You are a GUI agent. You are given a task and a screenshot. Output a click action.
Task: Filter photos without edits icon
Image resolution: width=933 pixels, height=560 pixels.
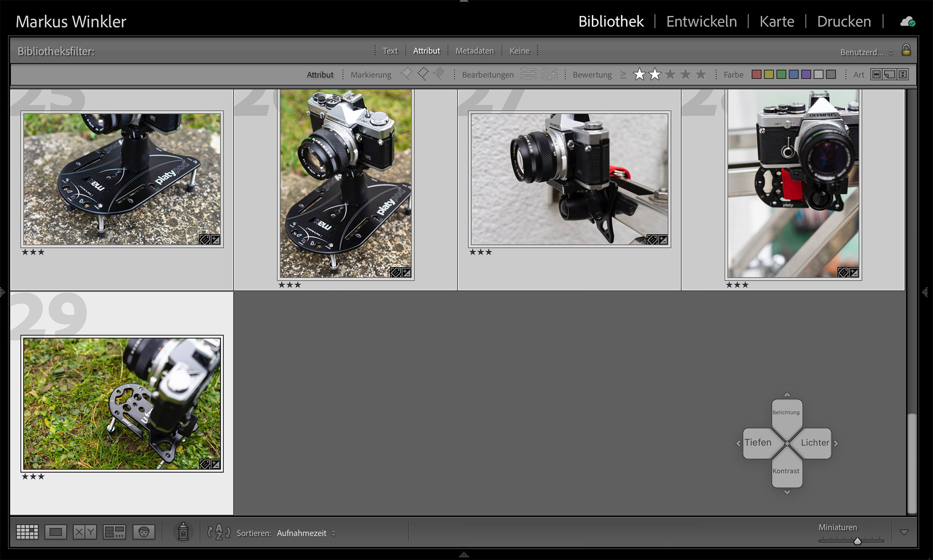pos(549,74)
